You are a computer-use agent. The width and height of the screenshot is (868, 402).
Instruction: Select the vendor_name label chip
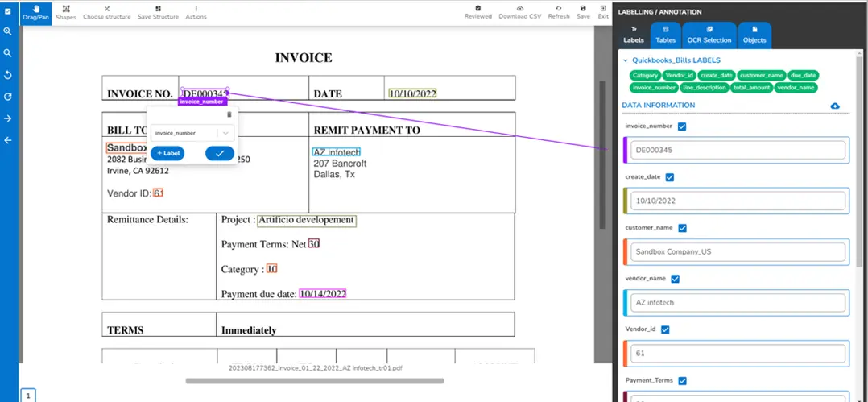tap(796, 88)
